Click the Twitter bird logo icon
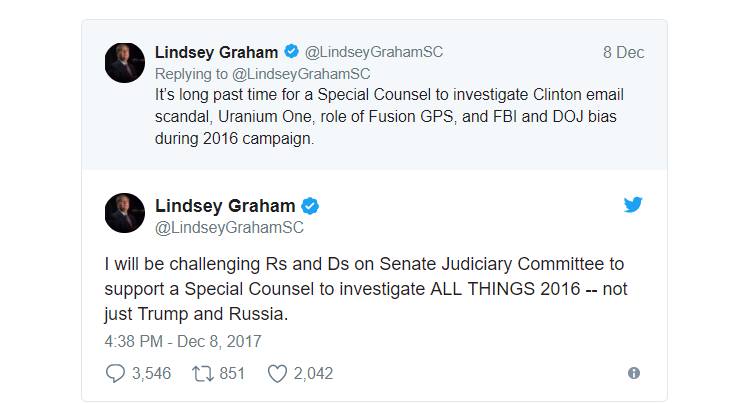Screen dimensions: 743x403 pyautogui.click(x=632, y=205)
